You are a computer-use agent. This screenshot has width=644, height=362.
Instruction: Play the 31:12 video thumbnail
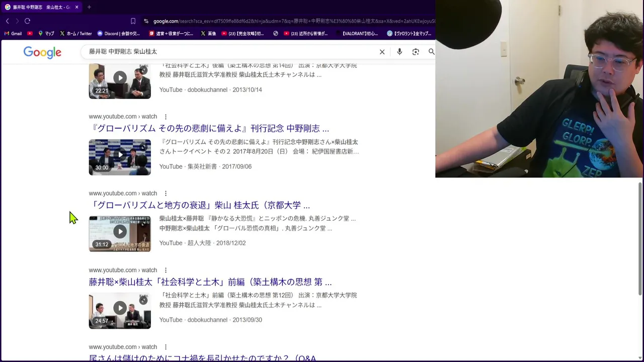coord(120,234)
